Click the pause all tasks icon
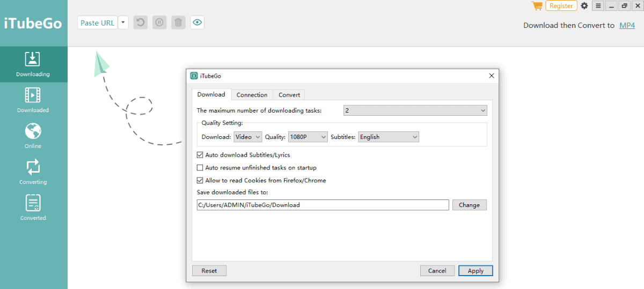The image size is (644, 289). (x=159, y=23)
